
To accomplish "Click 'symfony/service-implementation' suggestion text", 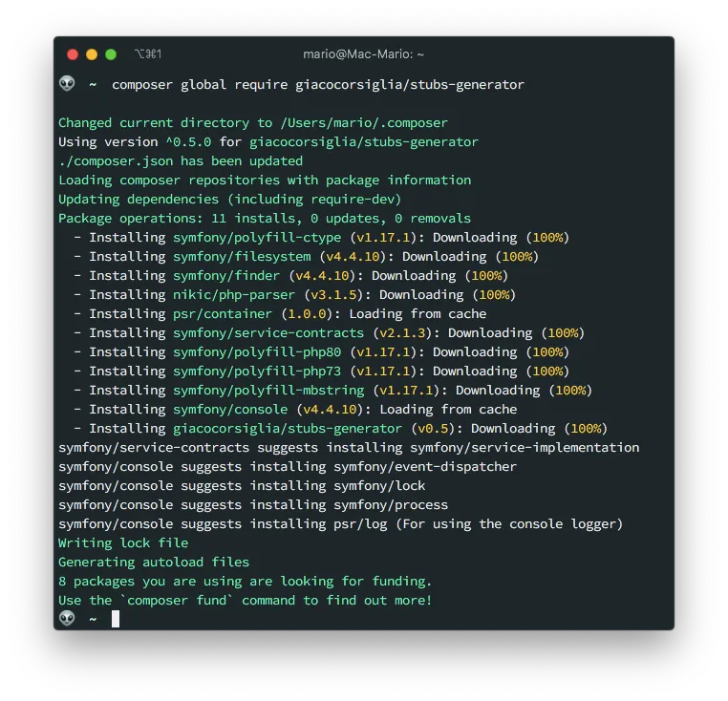I will tap(525, 448).
